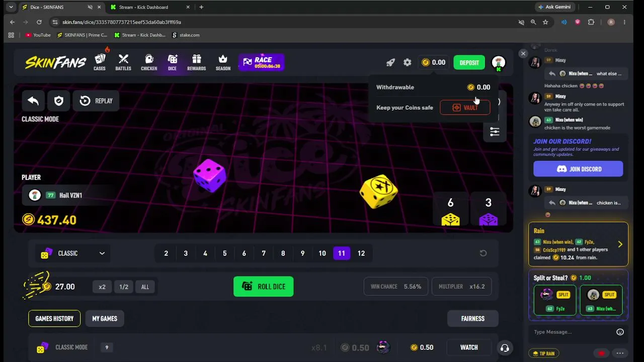This screenshot has height=362, width=644.
Task: Bet ALL coins
Action: (x=145, y=287)
